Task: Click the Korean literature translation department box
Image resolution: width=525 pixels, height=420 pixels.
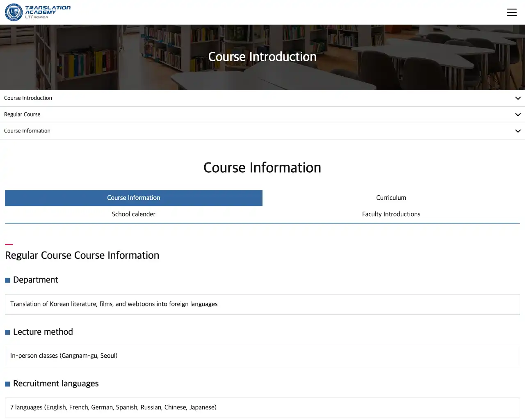Action: 262,304
